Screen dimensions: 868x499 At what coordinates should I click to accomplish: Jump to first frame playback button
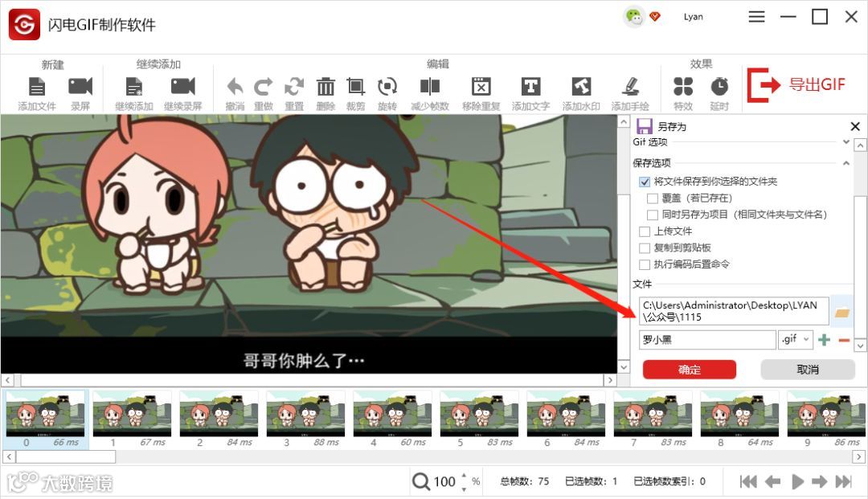748,481
